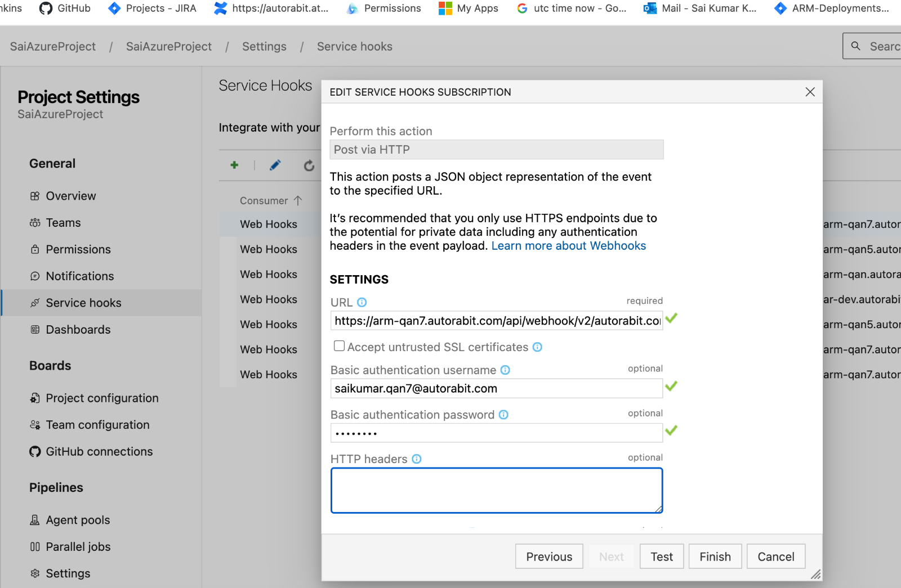Image resolution: width=901 pixels, height=588 pixels.
Task: Click the search magnifier icon
Action: 855,46
